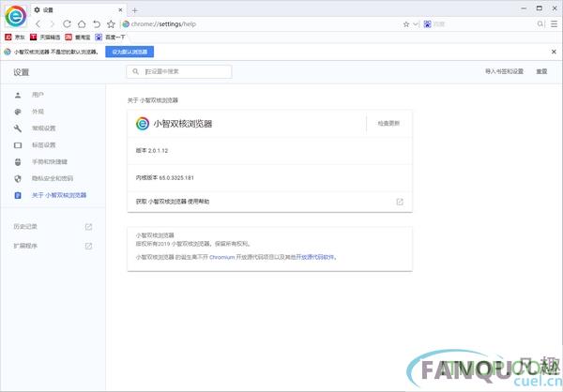Click the favorites star beside the undo arrow
The width and height of the screenshot is (563, 392).
pyautogui.click(x=111, y=24)
